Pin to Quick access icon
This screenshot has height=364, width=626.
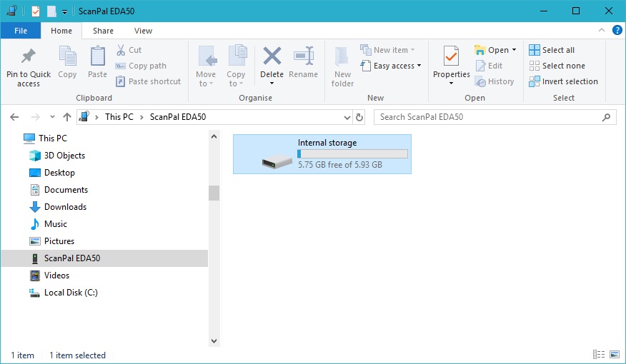pyautogui.click(x=29, y=57)
